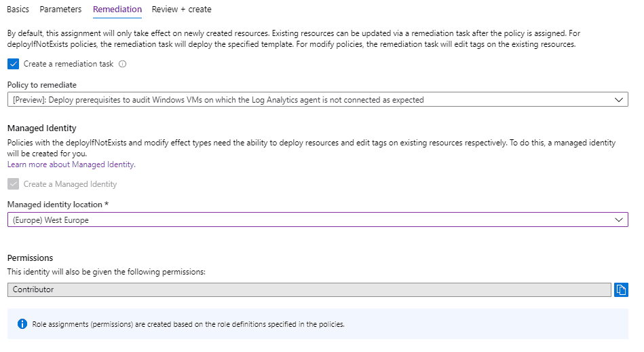Image resolution: width=644 pixels, height=352 pixels.
Task: Click the Contributor permissions field
Action: pos(309,289)
